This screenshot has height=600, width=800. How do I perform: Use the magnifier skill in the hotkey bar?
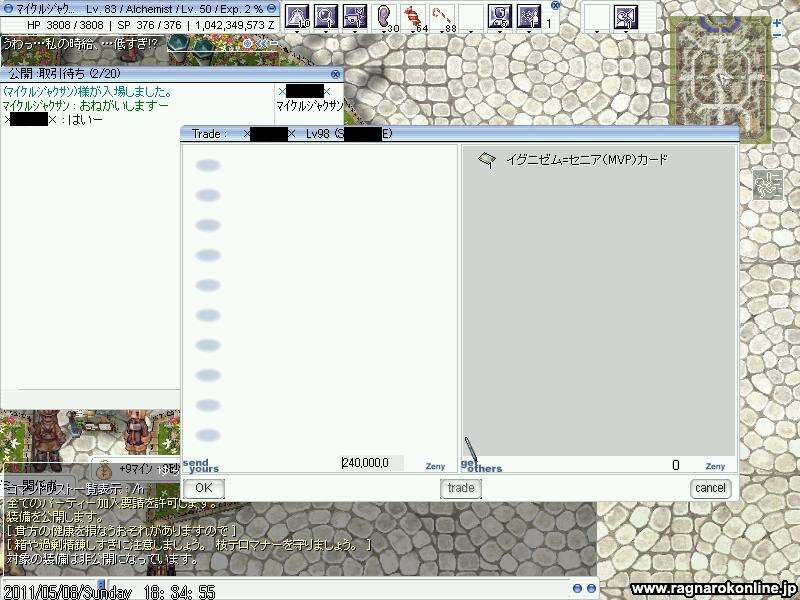click(326, 16)
